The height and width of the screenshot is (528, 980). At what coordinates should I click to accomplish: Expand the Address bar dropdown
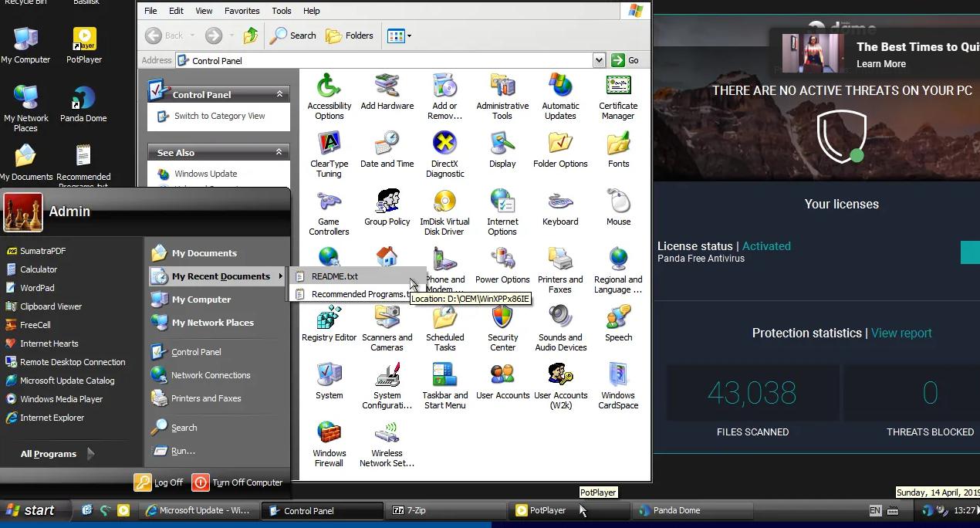click(599, 60)
